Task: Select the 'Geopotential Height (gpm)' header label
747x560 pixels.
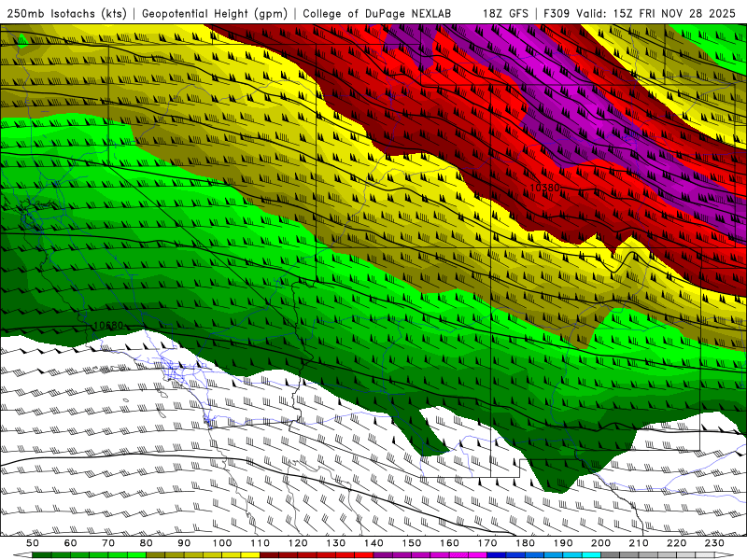Action: (215, 13)
